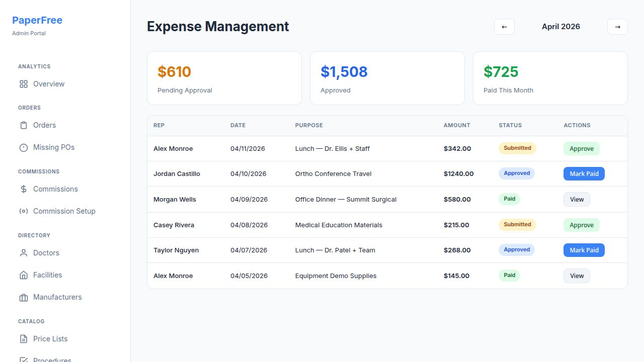Open the Pending Approval summary card

click(x=224, y=78)
